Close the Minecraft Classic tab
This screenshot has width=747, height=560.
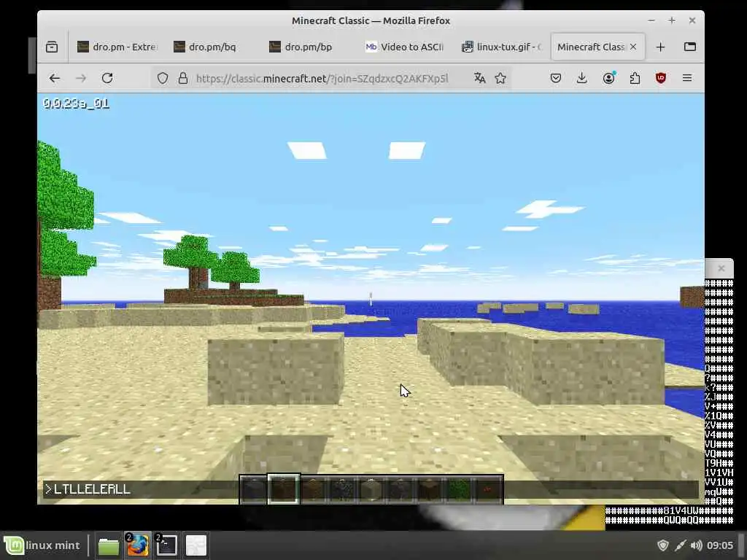click(633, 47)
